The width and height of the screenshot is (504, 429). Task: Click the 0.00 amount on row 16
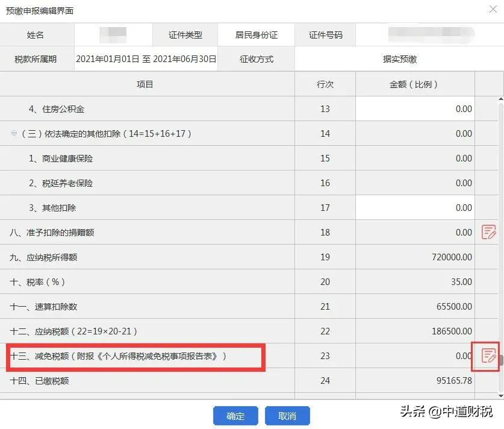click(x=464, y=183)
